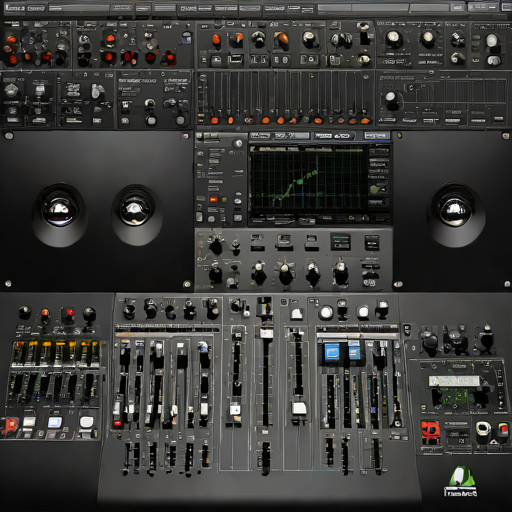Click the small red lit button under the leftmost center fader
The image size is (512, 512).
pos(117,424)
